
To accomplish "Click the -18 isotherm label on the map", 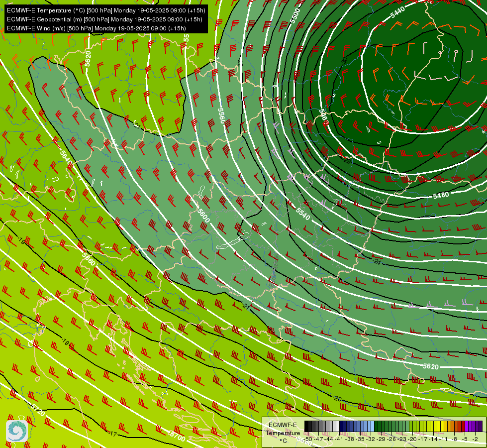I will coord(65,342).
